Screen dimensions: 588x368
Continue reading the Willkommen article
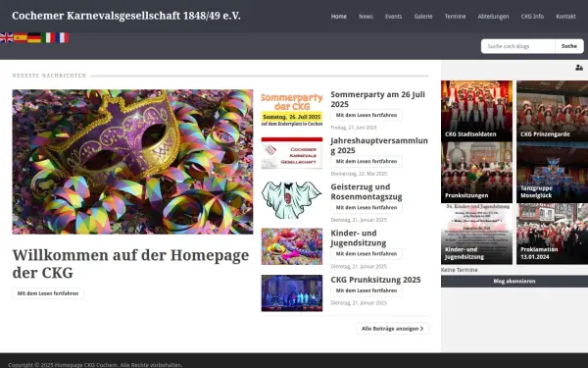click(48, 293)
